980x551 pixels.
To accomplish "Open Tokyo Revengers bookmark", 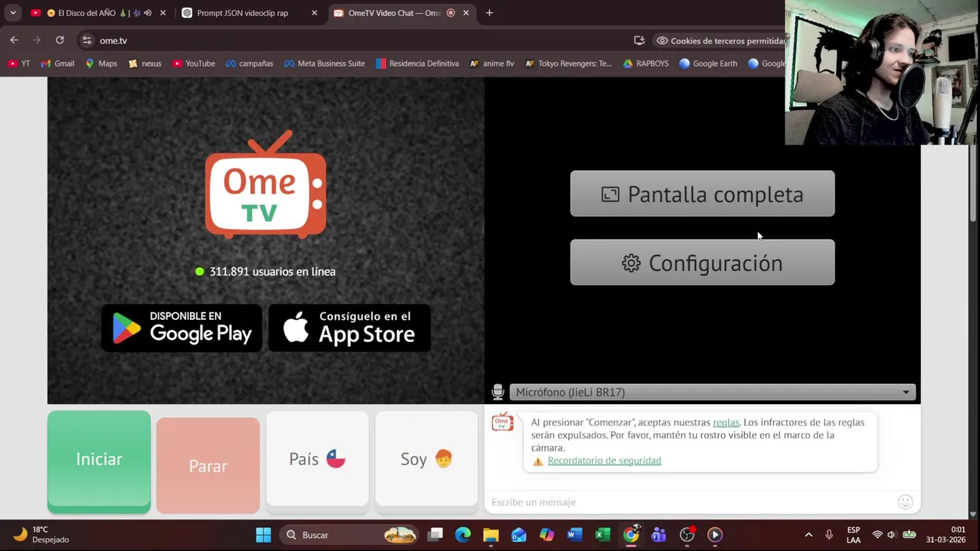I will click(568, 64).
